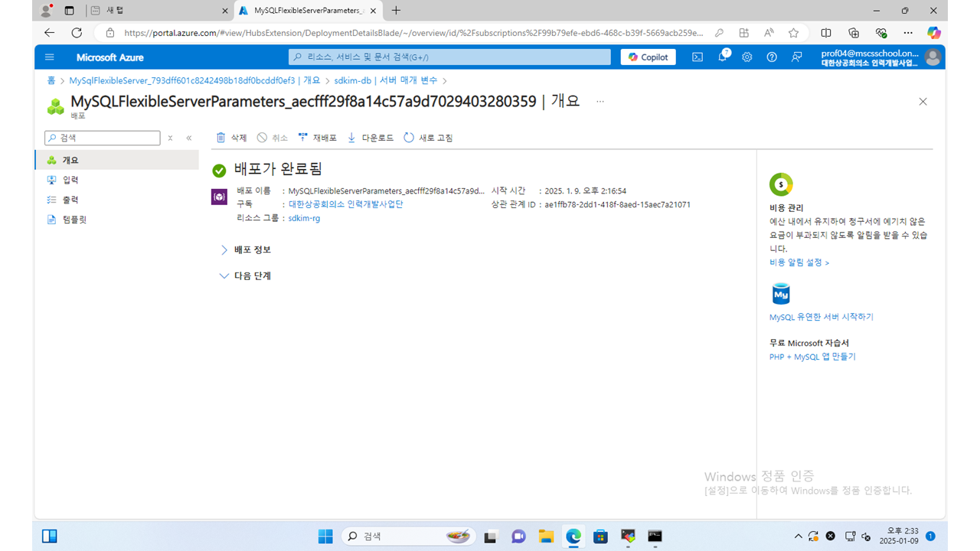The width and height of the screenshot is (980, 551).
Task: Open sdkim-db 서버 매개 변수 breadcrumb
Action: [x=386, y=80]
